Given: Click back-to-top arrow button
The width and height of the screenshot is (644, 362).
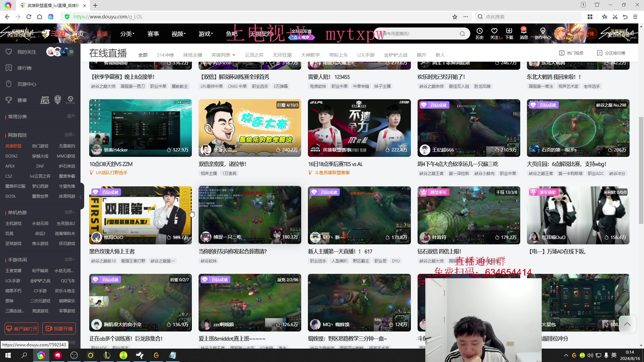Looking at the screenshot, I should (627, 324).
